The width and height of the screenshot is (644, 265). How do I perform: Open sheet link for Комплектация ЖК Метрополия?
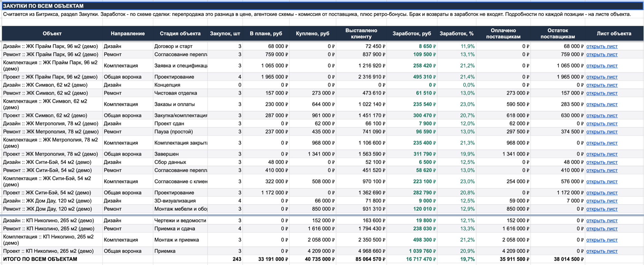pos(602,143)
